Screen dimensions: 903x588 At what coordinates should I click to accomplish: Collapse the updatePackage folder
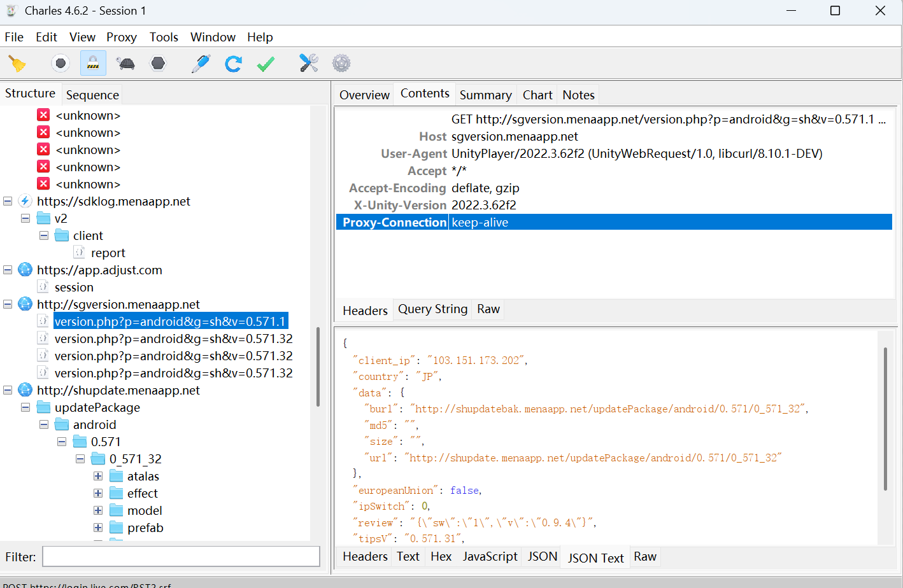tap(25, 407)
